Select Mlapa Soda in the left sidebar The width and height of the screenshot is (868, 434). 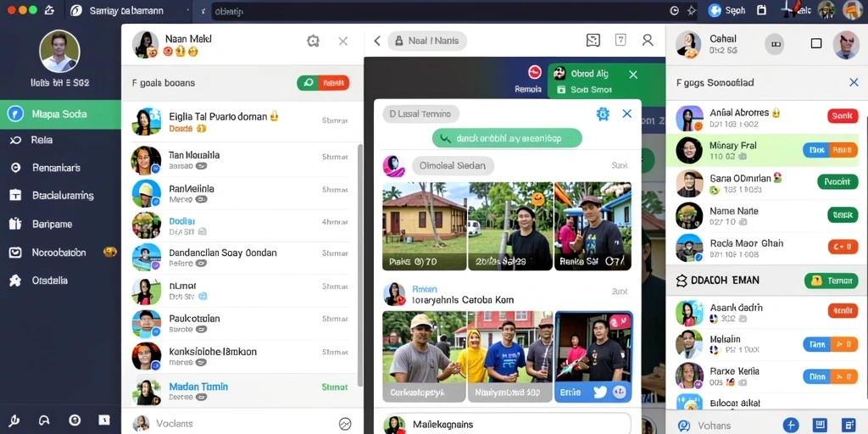point(60,114)
